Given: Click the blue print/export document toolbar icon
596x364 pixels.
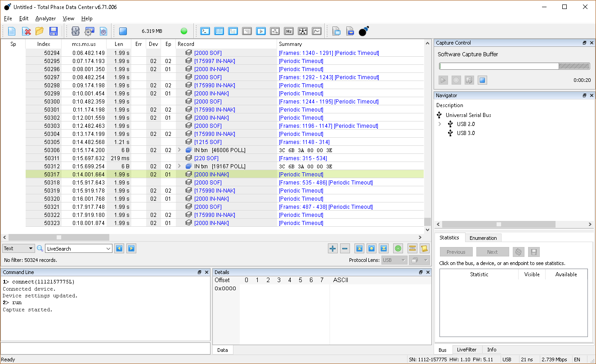Looking at the screenshot, I should point(350,31).
